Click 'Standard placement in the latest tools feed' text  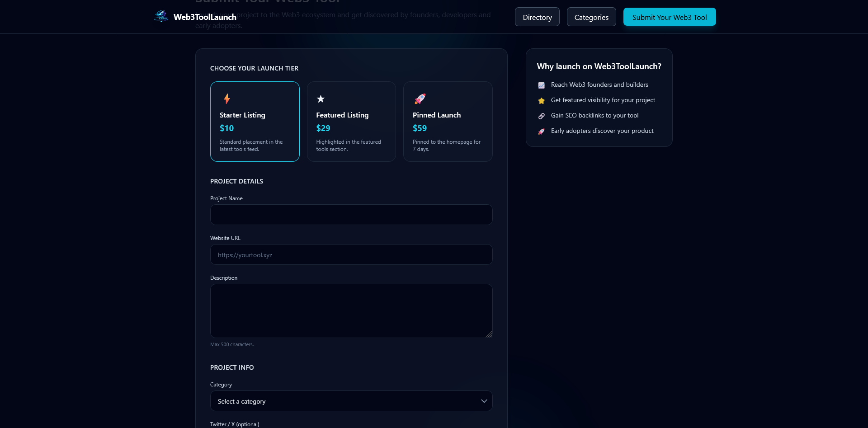point(251,146)
